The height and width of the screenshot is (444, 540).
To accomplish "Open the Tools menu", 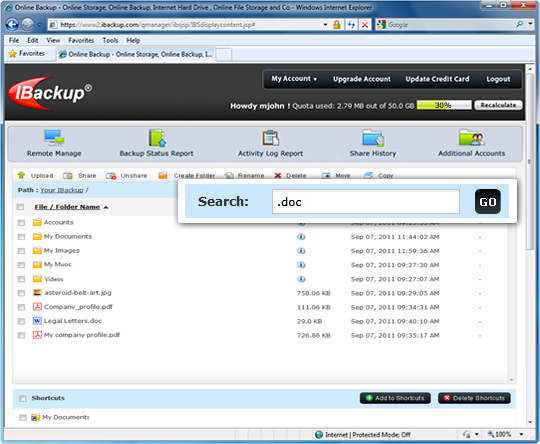I will point(110,40).
